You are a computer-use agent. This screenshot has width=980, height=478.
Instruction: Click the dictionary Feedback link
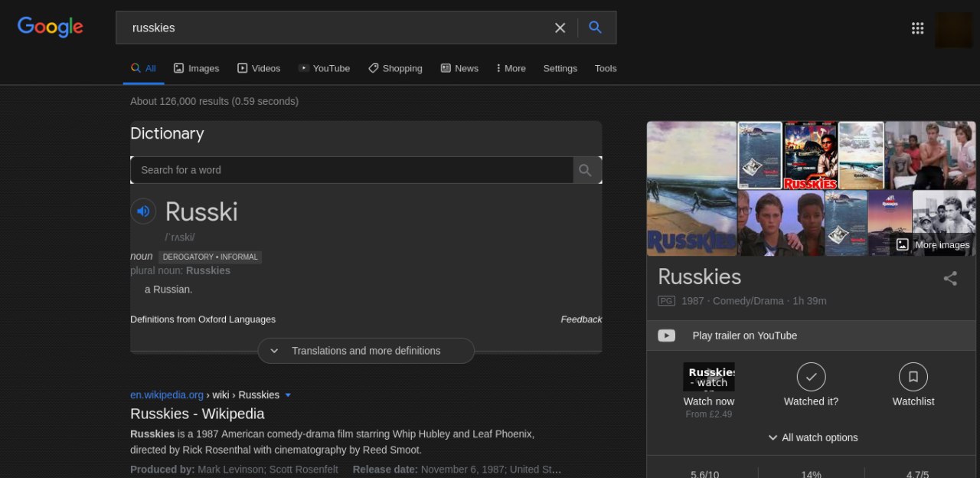coord(581,319)
